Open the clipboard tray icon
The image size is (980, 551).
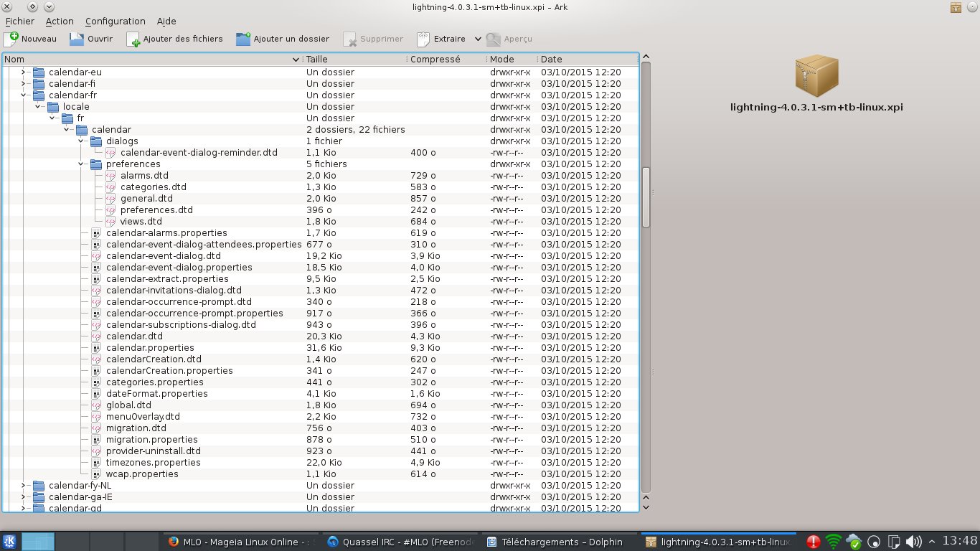pyautogui.click(x=894, y=542)
